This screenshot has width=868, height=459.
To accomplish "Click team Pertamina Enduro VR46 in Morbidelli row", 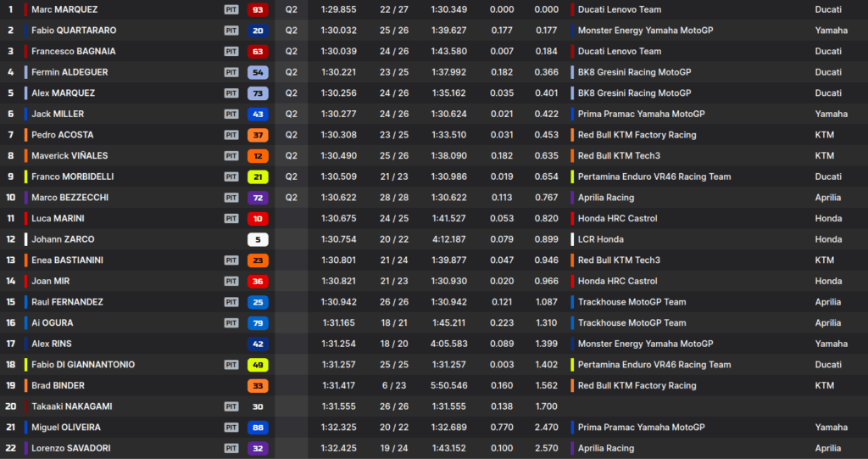I will [x=654, y=176].
